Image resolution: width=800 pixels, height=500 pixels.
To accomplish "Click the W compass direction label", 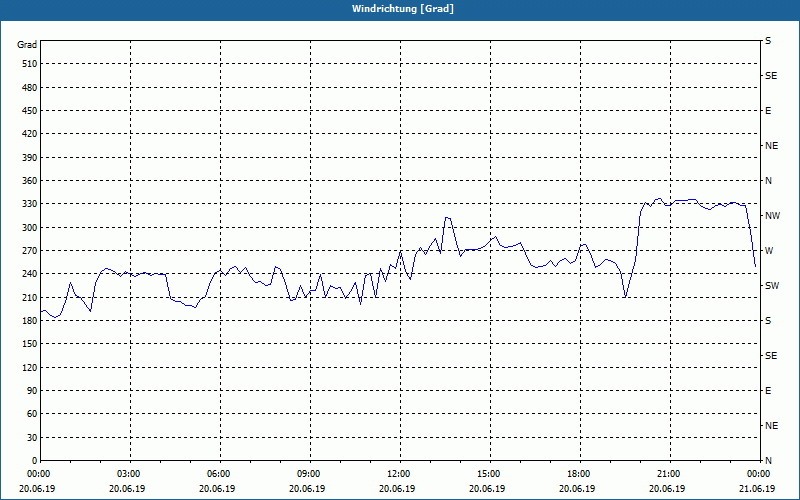I will (769, 251).
